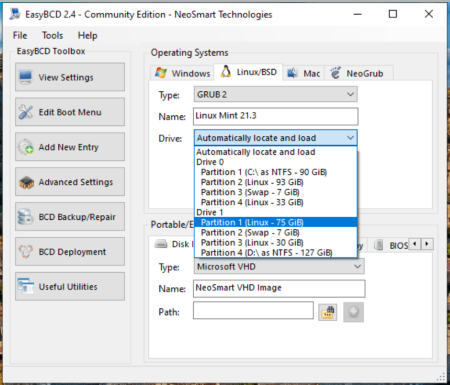Viewport: 450px width, 385px height.
Task: Collapse the Drive dropdown arrow
Action: click(x=350, y=138)
